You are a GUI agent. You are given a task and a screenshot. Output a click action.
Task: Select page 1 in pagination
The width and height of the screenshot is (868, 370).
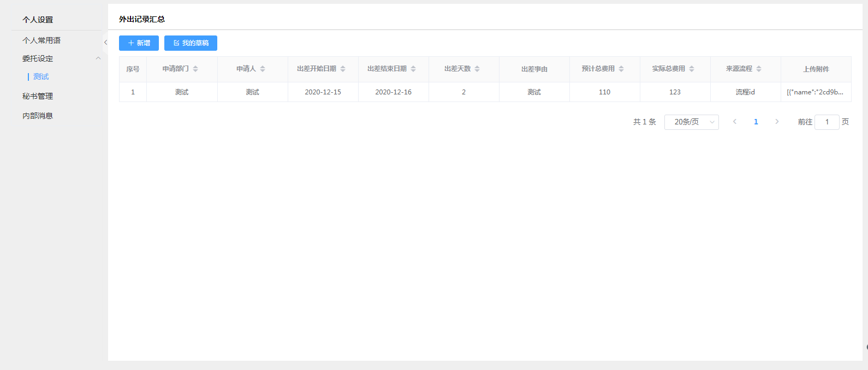click(x=756, y=122)
